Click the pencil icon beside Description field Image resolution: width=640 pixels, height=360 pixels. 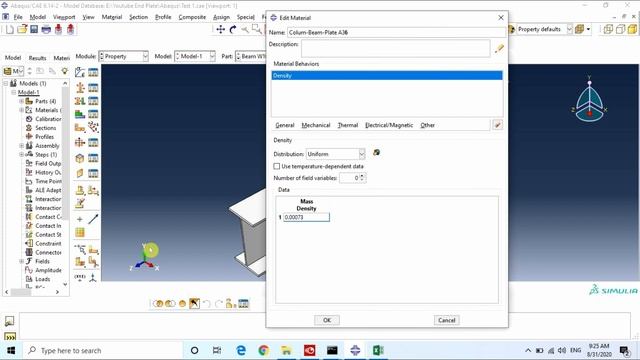pos(499,49)
